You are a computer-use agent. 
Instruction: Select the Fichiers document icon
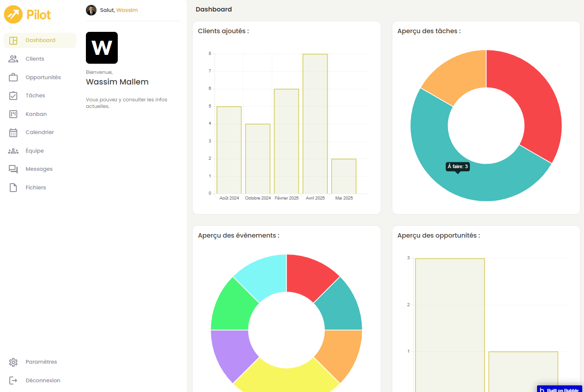tap(13, 188)
